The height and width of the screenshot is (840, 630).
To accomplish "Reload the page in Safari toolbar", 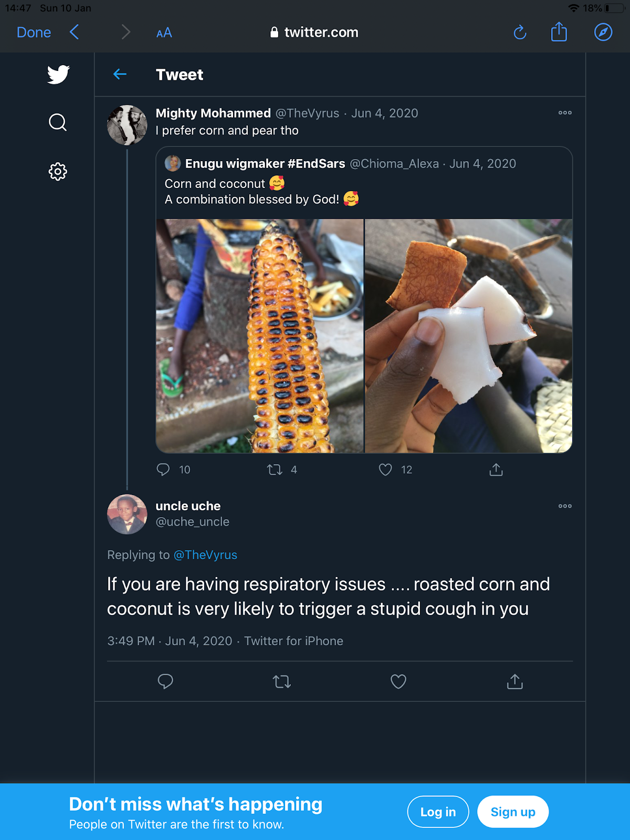I will click(520, 33).
